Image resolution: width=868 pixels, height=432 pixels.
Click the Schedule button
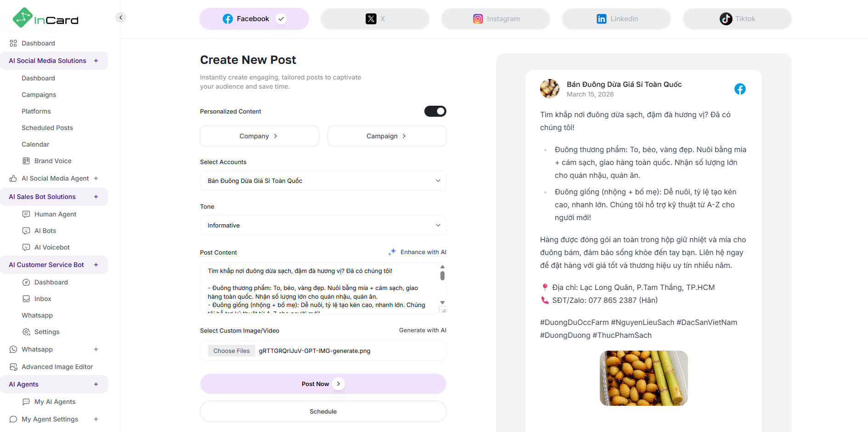323,411
